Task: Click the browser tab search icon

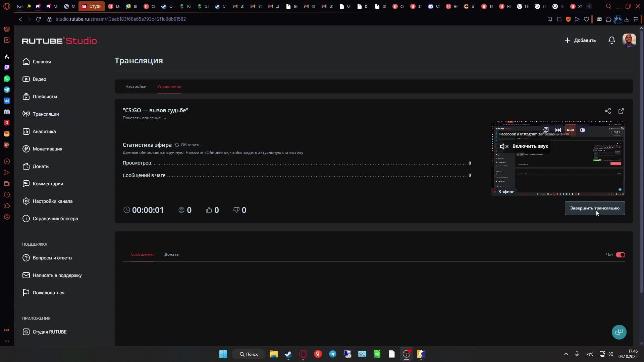Action: (608, 6)
